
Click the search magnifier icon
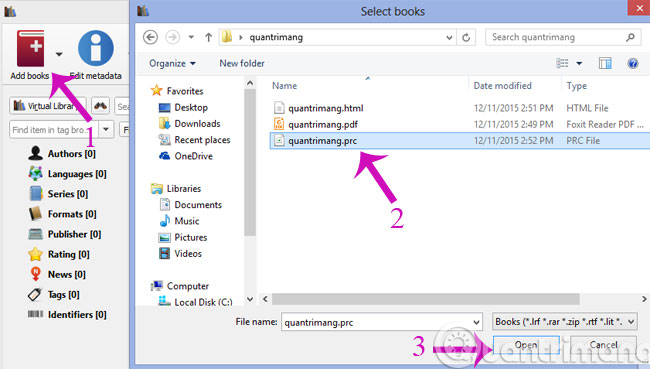(630, 37)
